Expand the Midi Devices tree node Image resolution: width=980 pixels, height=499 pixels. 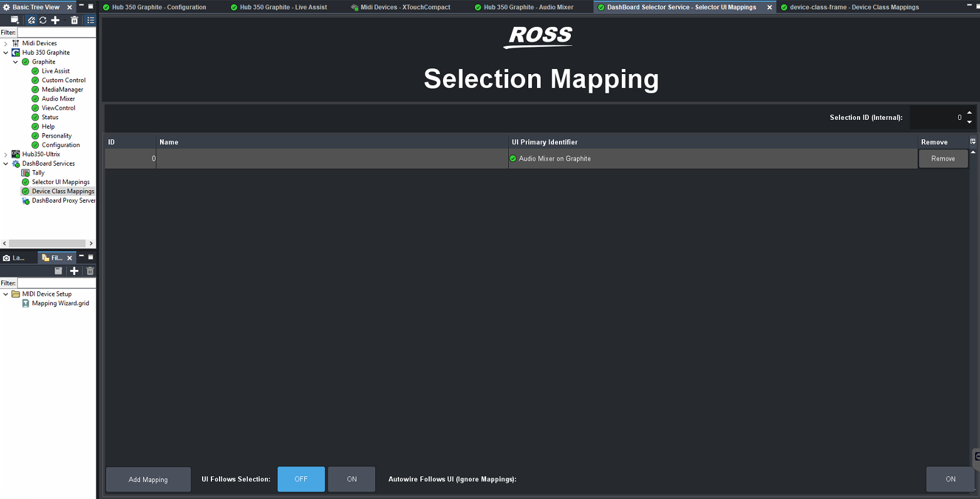coord(6,43)
